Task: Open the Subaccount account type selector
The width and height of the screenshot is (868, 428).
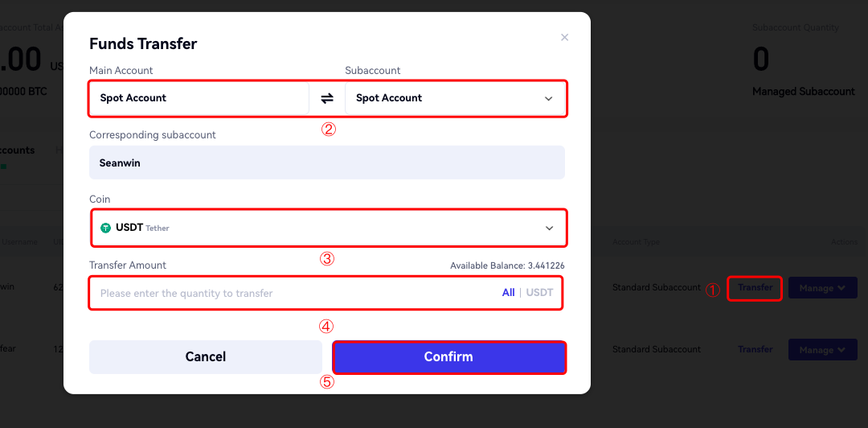Action: coord(454,98)
